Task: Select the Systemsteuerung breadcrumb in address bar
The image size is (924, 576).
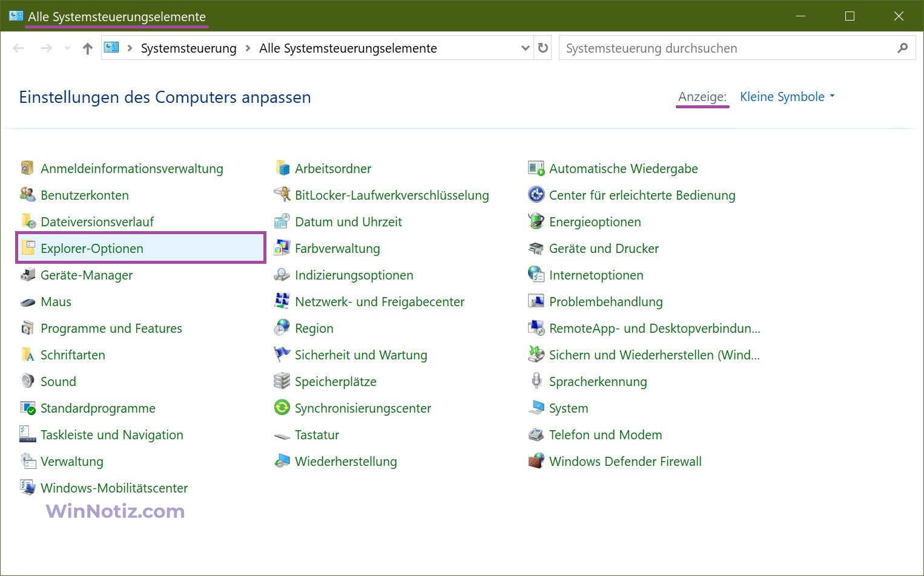Action: [x=188, y=48]
